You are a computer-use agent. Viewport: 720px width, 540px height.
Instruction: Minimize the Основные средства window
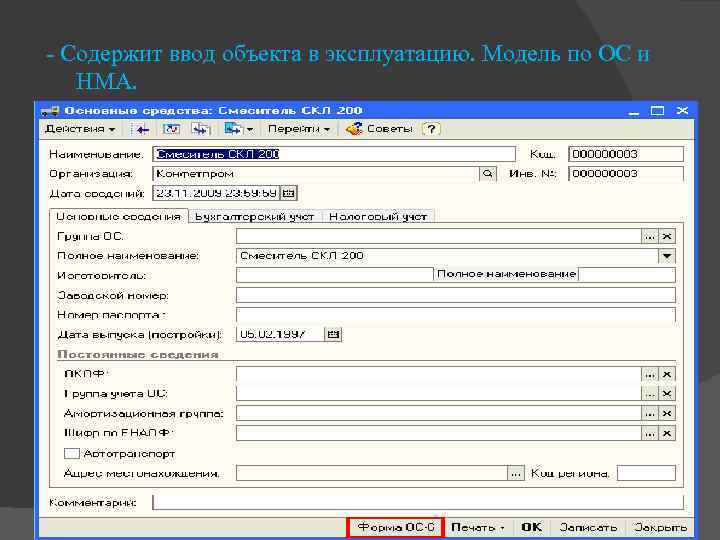[x=634, y=111]
